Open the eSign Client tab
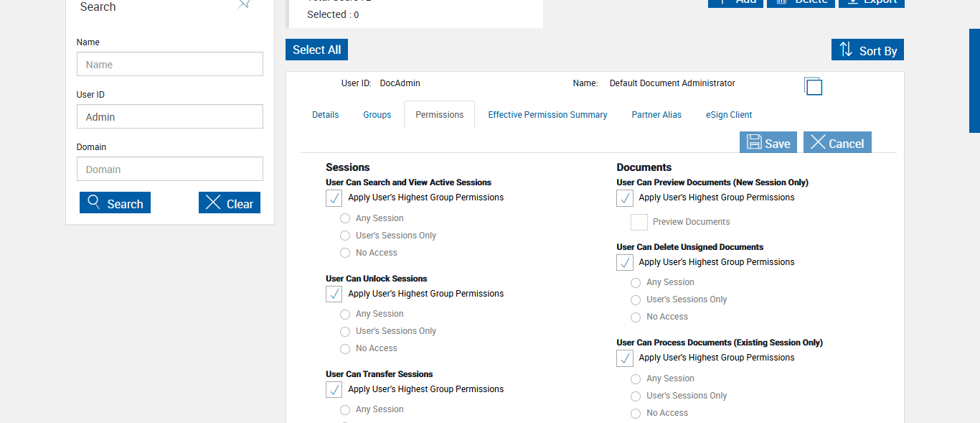980x423 pixels. 729,115
